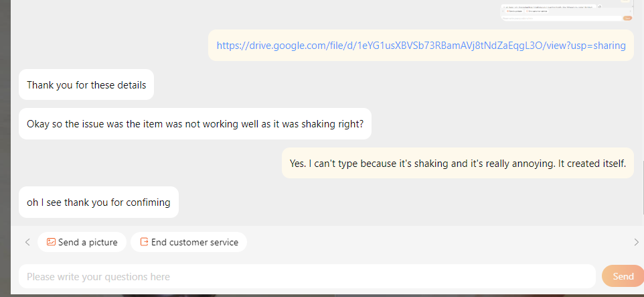
Task: Click the cream bubble padding left of the Drive link
Action: point(212,46)
